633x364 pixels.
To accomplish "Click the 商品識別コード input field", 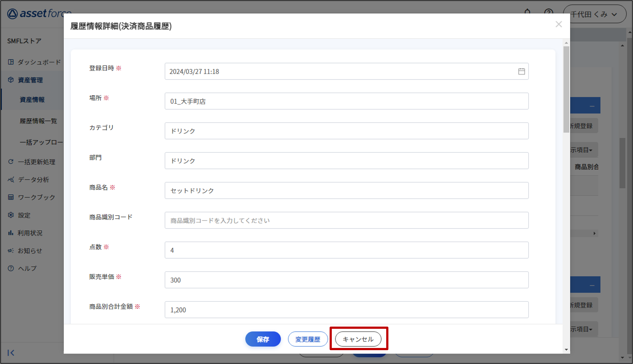I will pyautogui.click(x=346, y=220).
